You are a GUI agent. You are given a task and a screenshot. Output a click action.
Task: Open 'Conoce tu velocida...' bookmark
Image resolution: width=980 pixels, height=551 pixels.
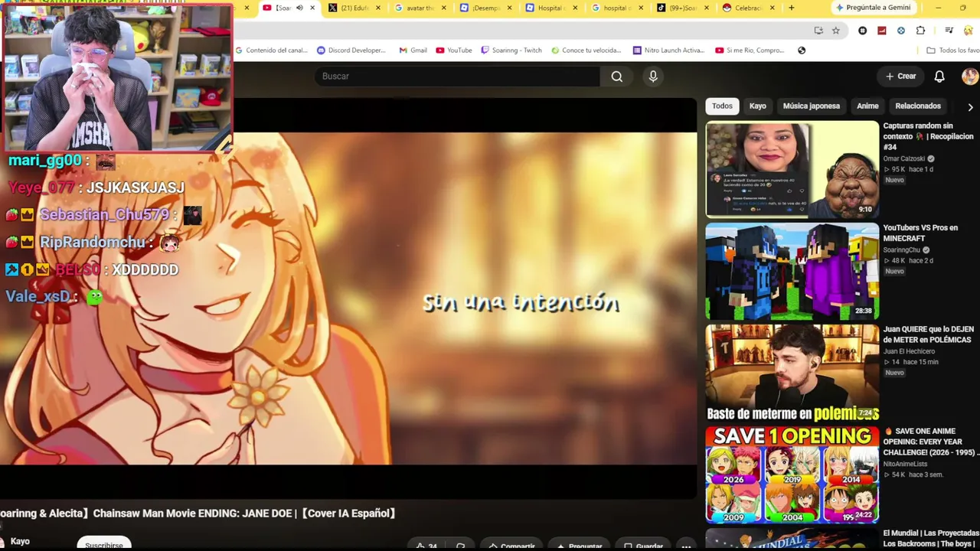coord(585,51)
